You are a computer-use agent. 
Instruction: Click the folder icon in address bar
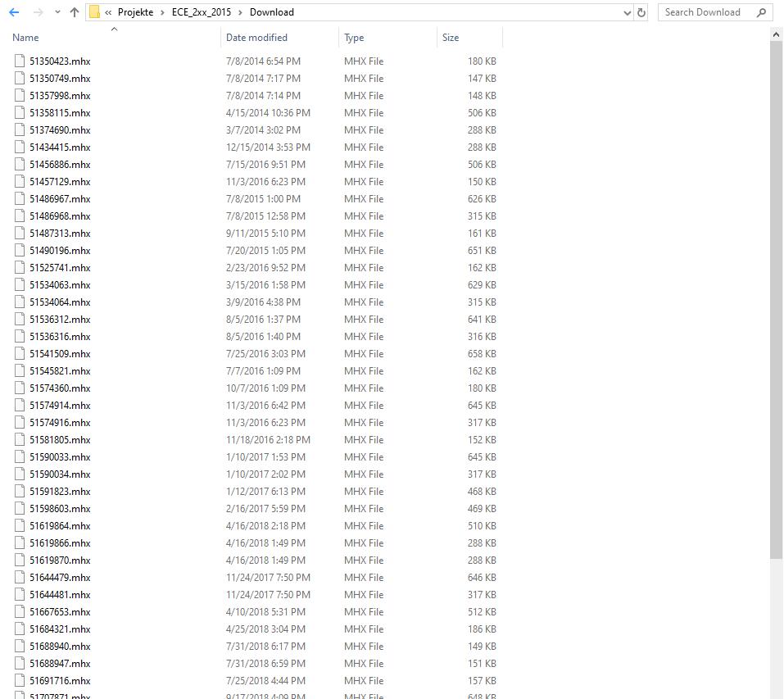tap(94, 12)
